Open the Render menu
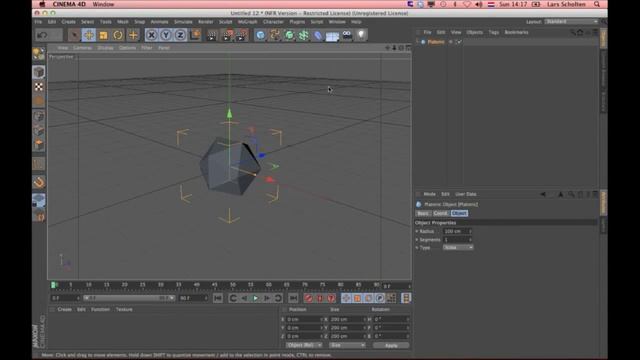640x360 pixels. [206, 22]
